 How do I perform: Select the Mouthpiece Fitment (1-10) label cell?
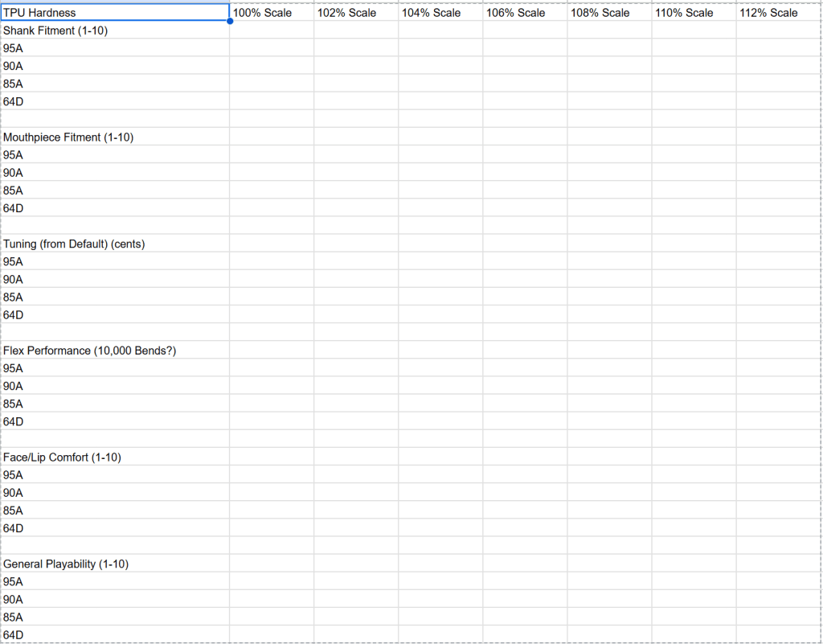(115, 137)
